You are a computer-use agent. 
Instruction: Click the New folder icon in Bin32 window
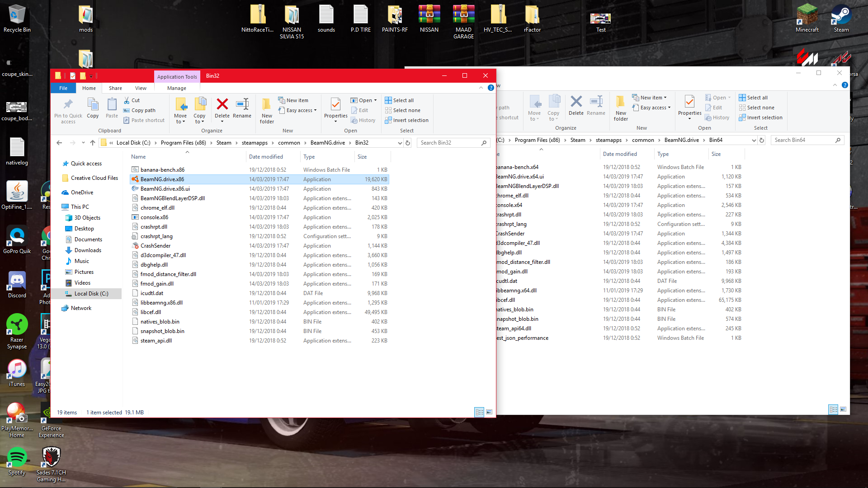point(267,105)
